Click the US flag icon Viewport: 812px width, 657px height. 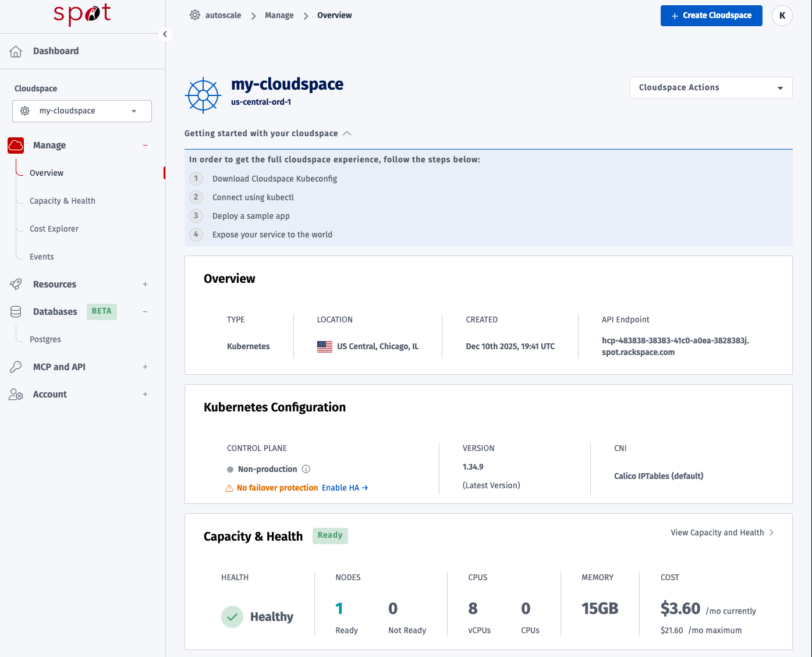(x=325, y=347)
